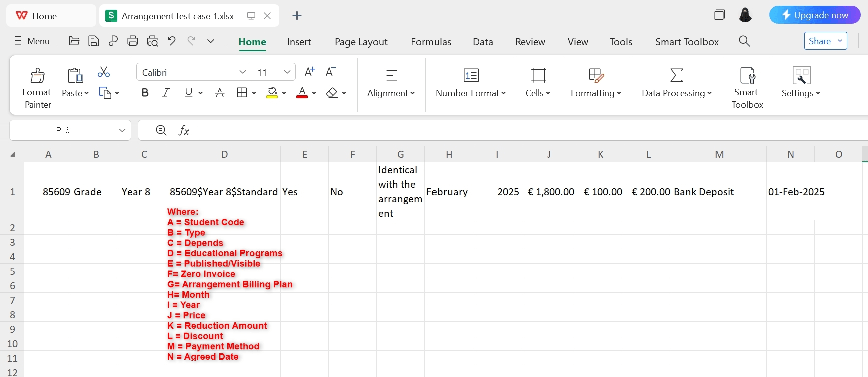
Task: Click the Print icon in quick toolbar
Action: point(133,41)
